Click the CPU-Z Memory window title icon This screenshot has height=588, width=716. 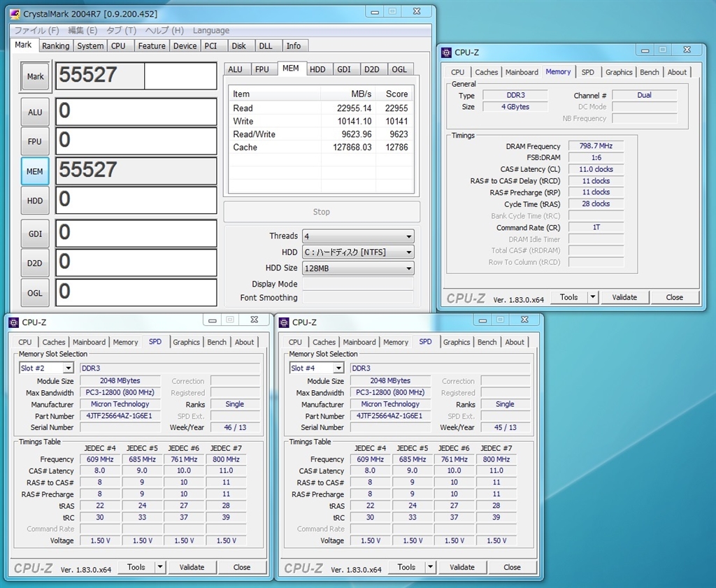(446, 52)
